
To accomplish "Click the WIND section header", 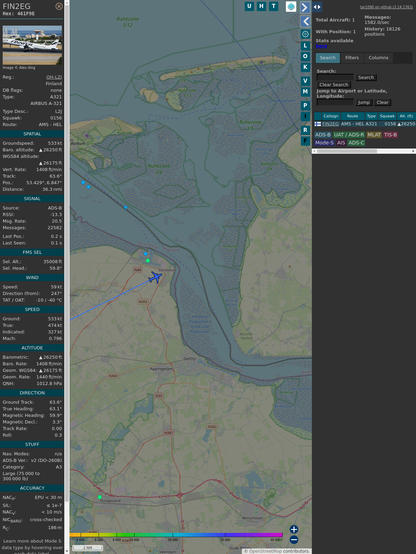I will click(x=32, y=278).
